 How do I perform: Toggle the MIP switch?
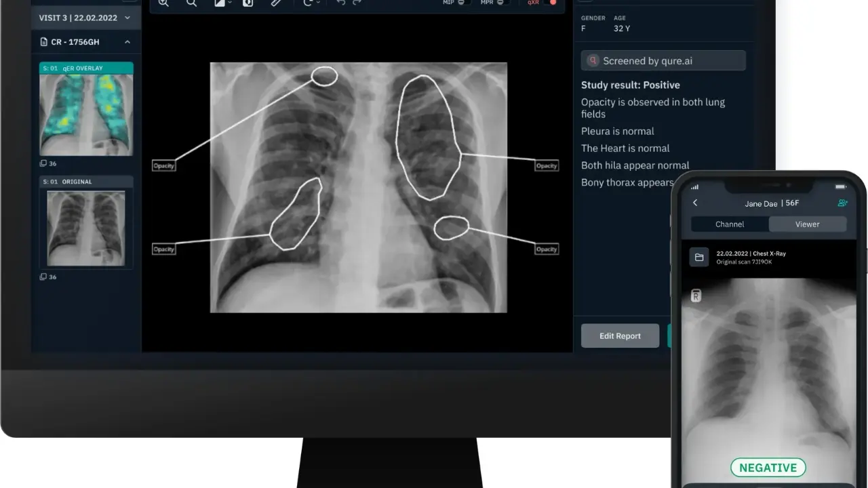(464, 3)
